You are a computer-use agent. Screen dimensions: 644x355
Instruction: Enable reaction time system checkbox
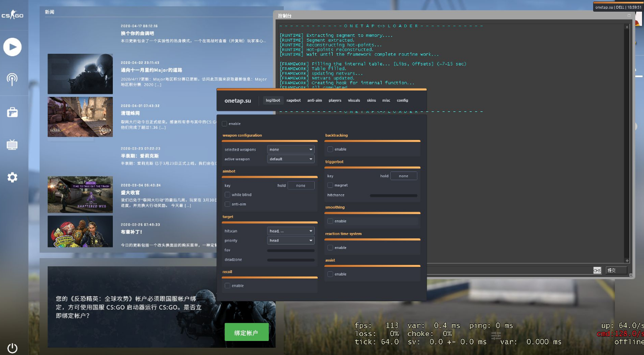[x=330, y=247]
